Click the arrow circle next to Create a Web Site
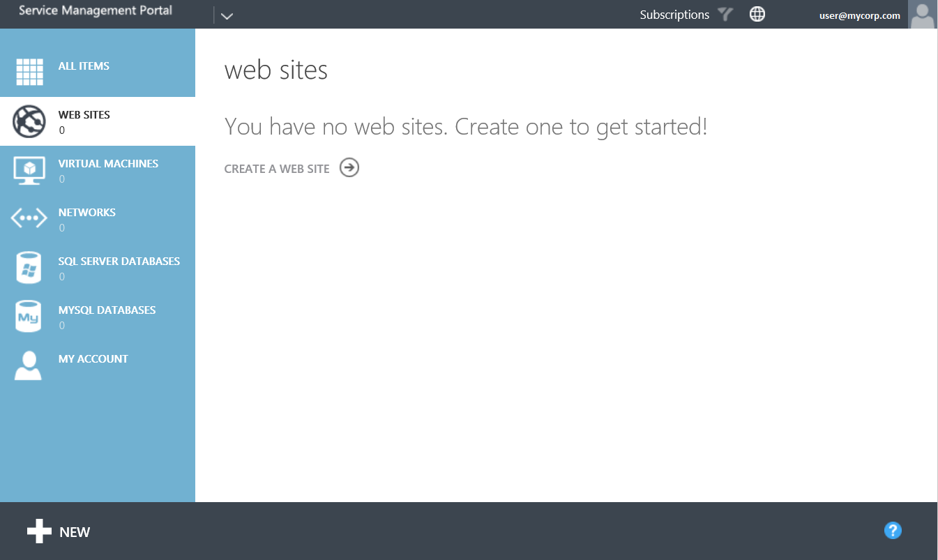The height and width of the screenshot is (560, 938). pyautogui.click(x=349, y=167)
